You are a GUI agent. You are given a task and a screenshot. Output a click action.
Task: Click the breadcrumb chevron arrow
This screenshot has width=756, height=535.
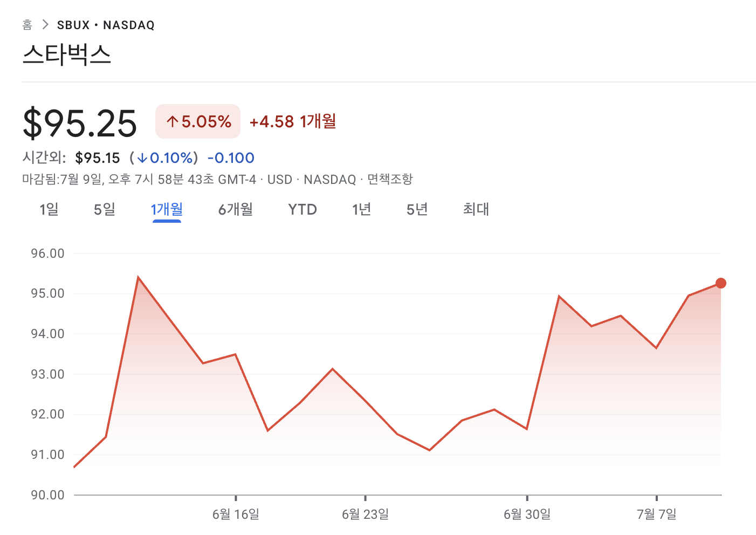(x=45, y=25)
